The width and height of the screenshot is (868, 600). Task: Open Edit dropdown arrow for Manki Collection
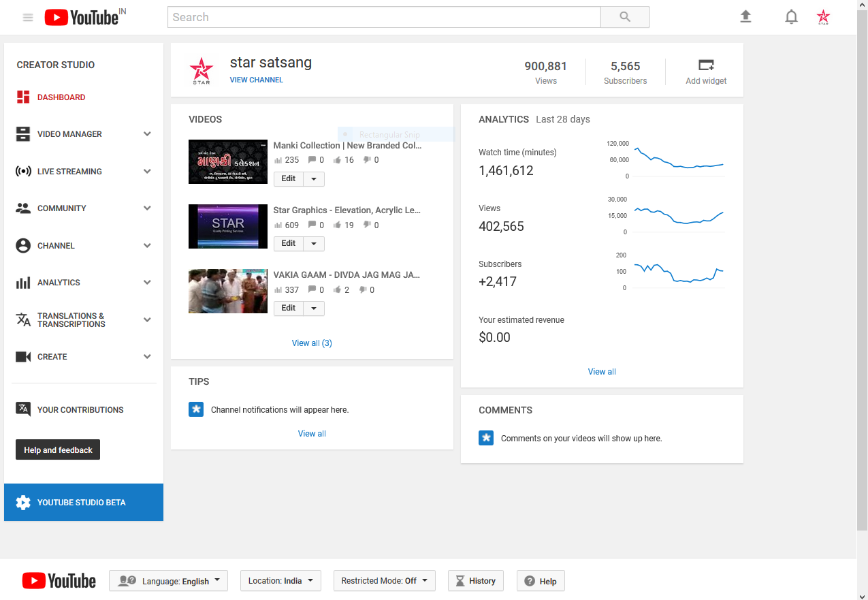[314, 178]
